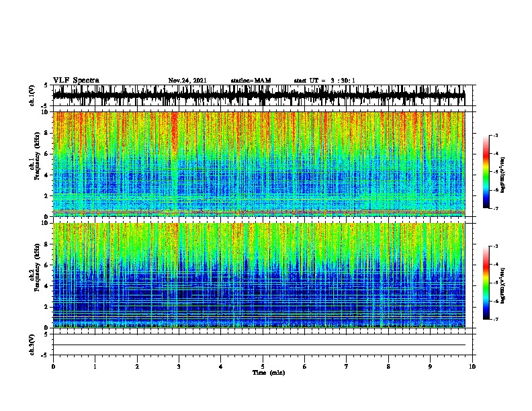Click the ch.1 spectrogram color scale bar
The image size is (532, 411).
click(486, 172)
